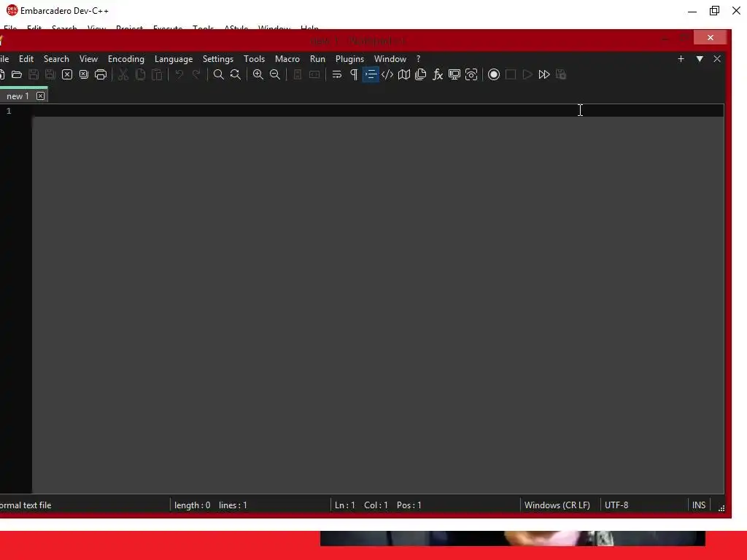Click the Print icon
747x560 pixels.
pos(101,74)
